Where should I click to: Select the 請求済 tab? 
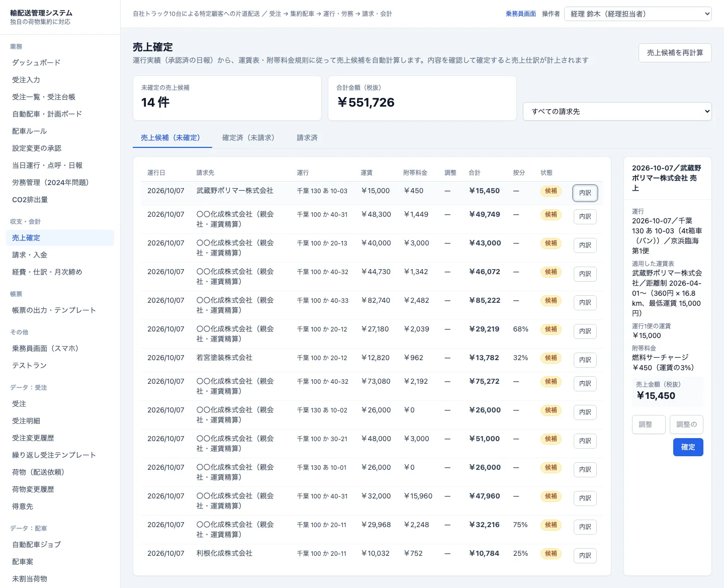307,138
